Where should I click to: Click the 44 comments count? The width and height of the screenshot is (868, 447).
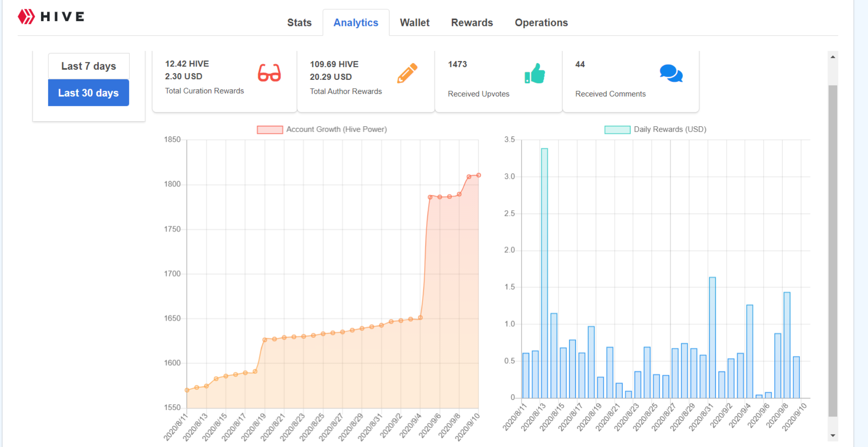click(x=580, y=64)
